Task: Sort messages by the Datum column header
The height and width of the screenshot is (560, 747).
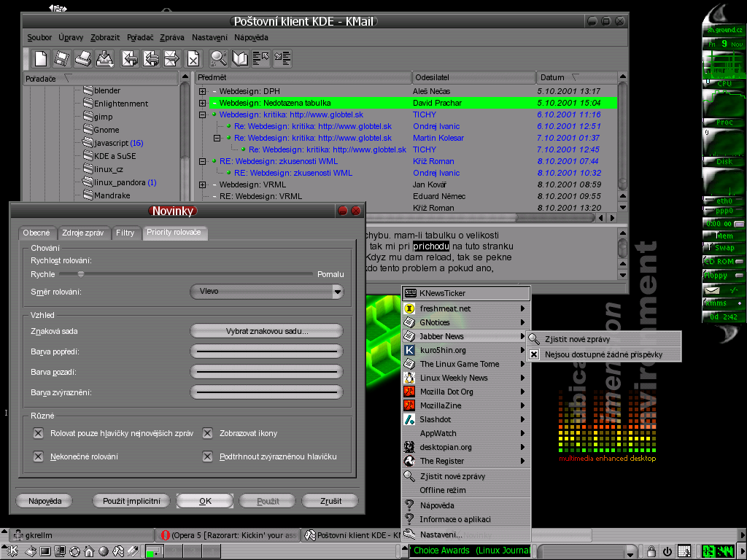Action: click(x=576, y=77)
